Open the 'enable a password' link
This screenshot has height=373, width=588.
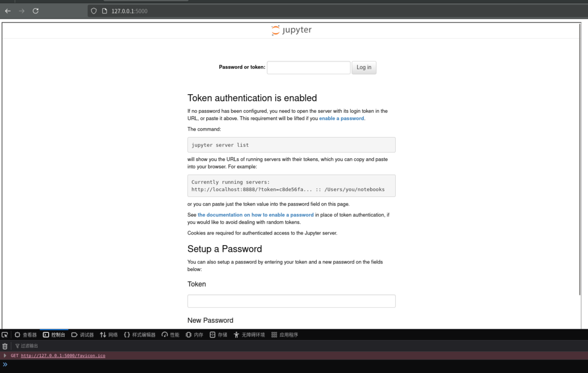[341, 118]
